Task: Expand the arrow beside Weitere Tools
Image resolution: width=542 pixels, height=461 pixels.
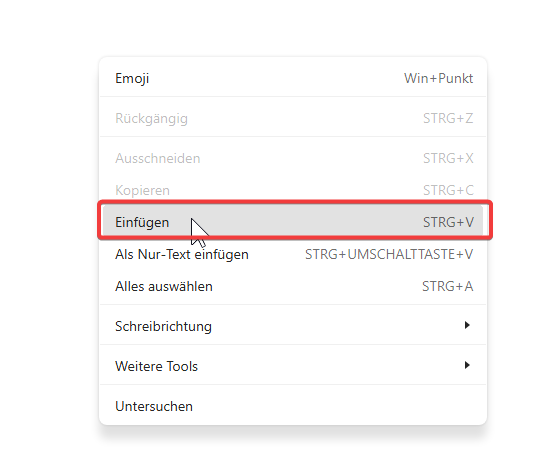Action: (x=467, y=365)
